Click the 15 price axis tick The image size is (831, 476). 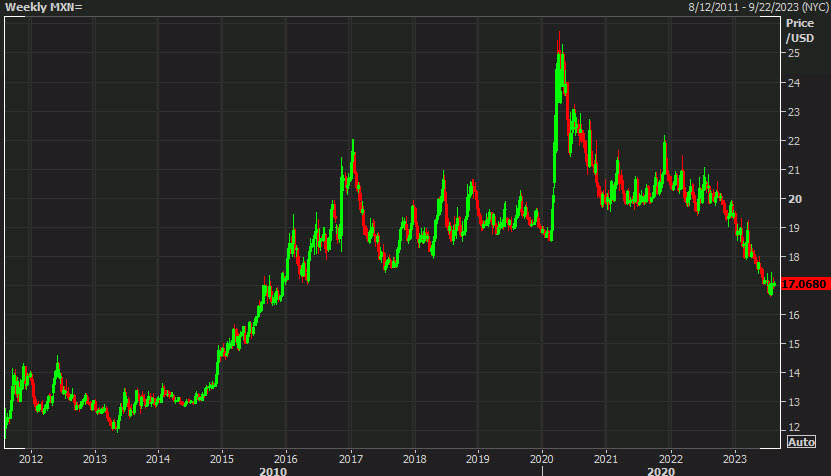pyautogui.click(x=794, y=344)
